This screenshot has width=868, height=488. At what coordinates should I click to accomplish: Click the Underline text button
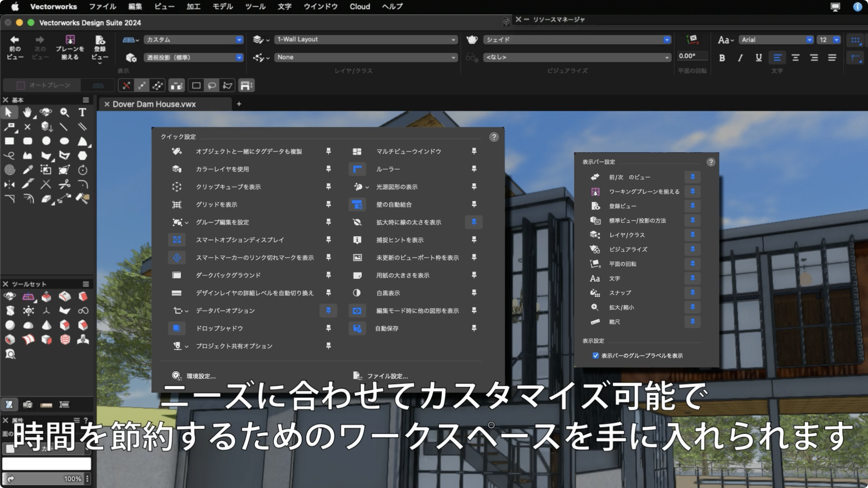coord(759,58)
